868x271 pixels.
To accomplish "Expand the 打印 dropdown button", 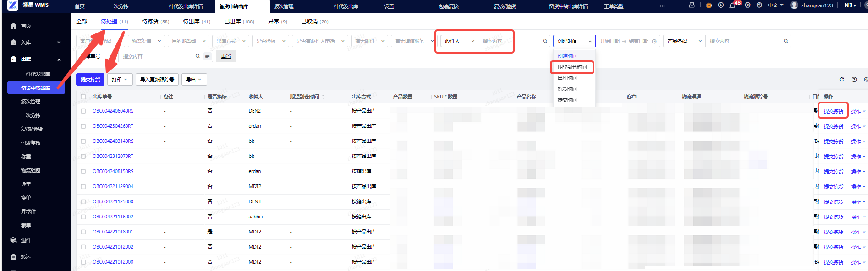I will tap(120, 80).
